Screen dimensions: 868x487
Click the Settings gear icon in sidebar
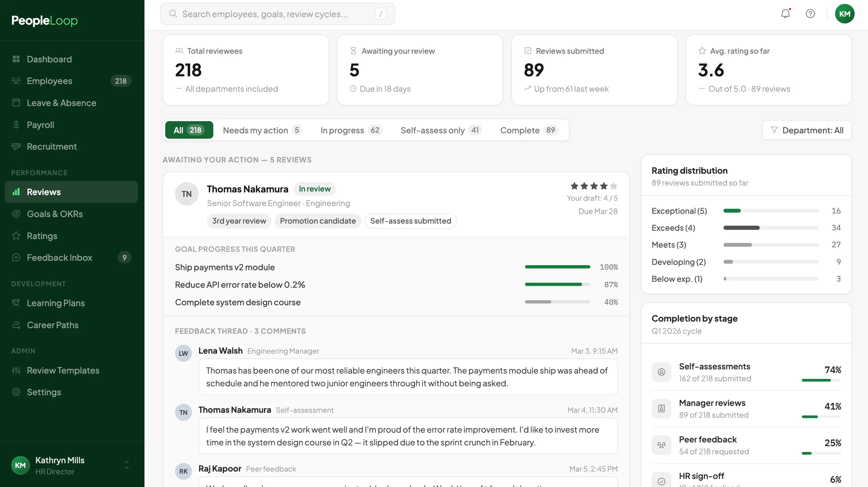click(x=16, y=392)
